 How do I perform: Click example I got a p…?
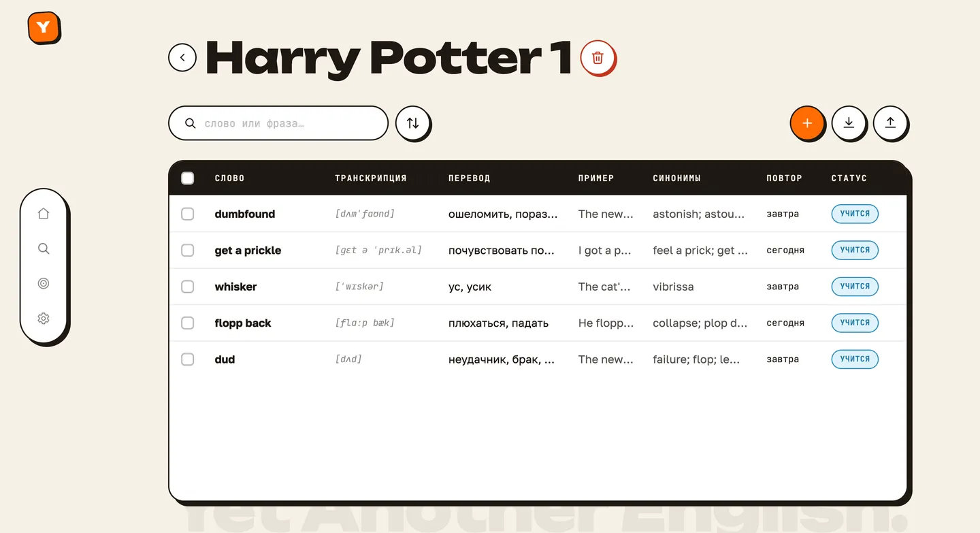click(605, 251)
